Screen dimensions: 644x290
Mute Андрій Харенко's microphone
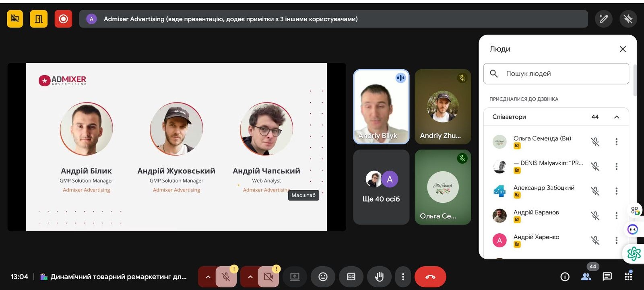tap(595, 240)
